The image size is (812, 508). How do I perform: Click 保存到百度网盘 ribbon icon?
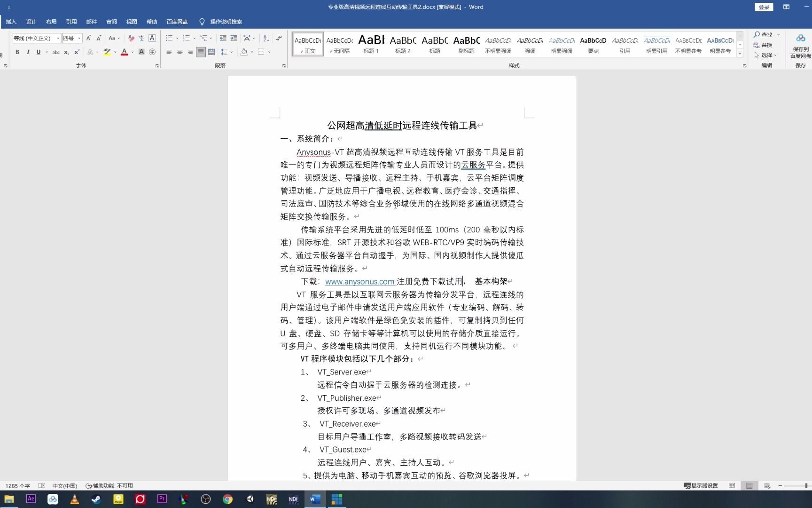(x=801, y=45)
